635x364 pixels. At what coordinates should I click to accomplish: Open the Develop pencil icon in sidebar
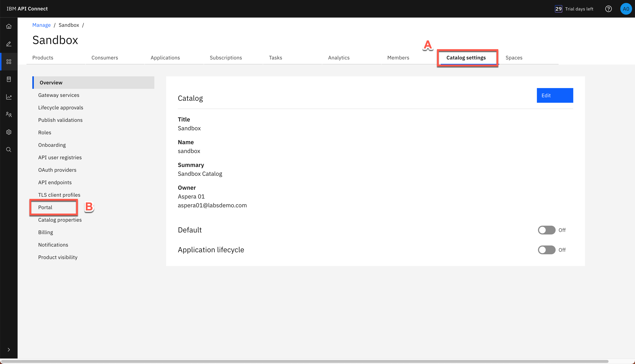coord(9,44)
